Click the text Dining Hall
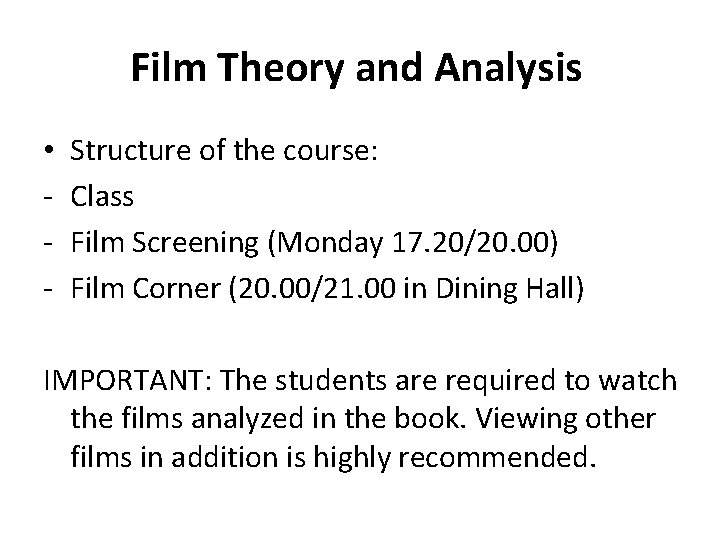Image resolution: width=720 pixels, height=540 pixels. coord(506,289)
